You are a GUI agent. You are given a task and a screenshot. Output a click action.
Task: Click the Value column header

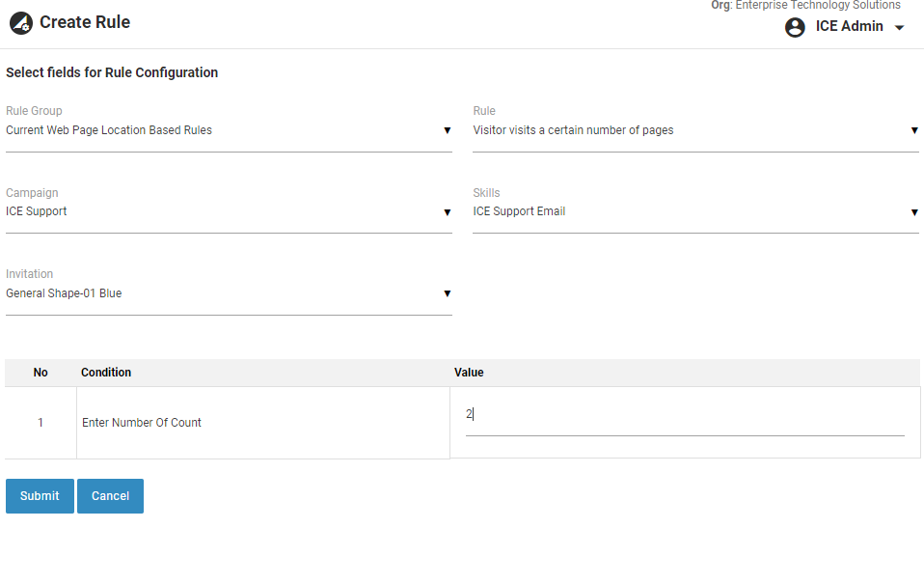tap(469, 373)
